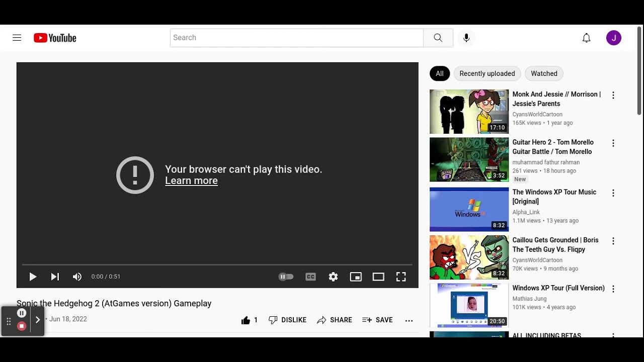
Task: Enable the miniplayer
Action: [x=356, y=277]
